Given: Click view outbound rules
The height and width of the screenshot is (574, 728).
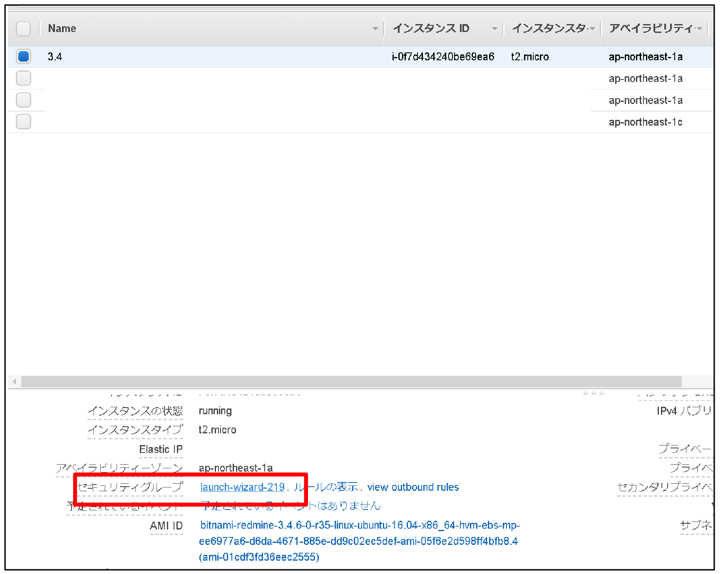Looking at the screenshot, I should 413,487.
